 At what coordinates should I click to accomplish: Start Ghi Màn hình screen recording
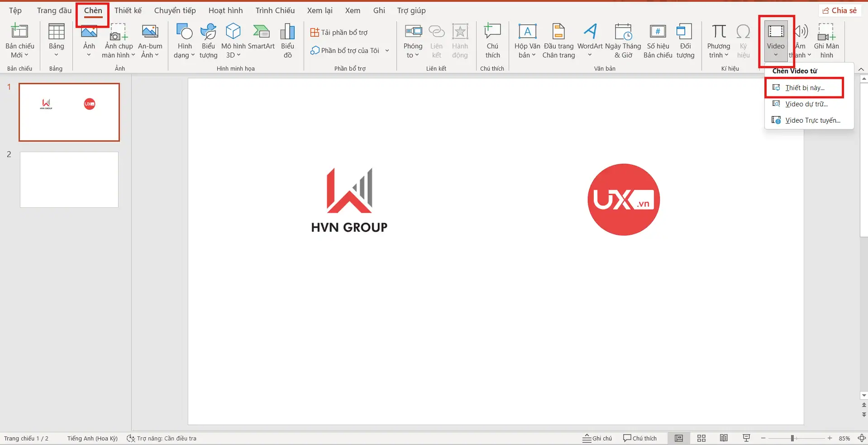coord(827,41)
